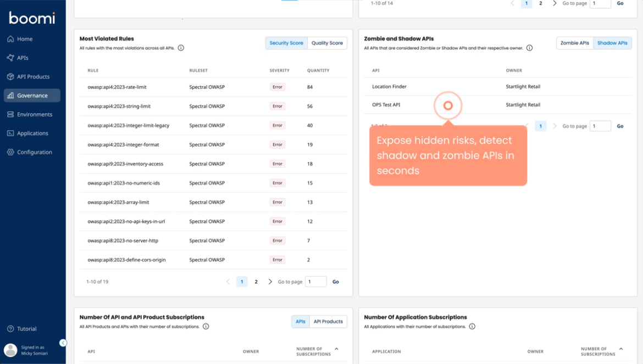Select Governance in the sidebar

point(32,96)
